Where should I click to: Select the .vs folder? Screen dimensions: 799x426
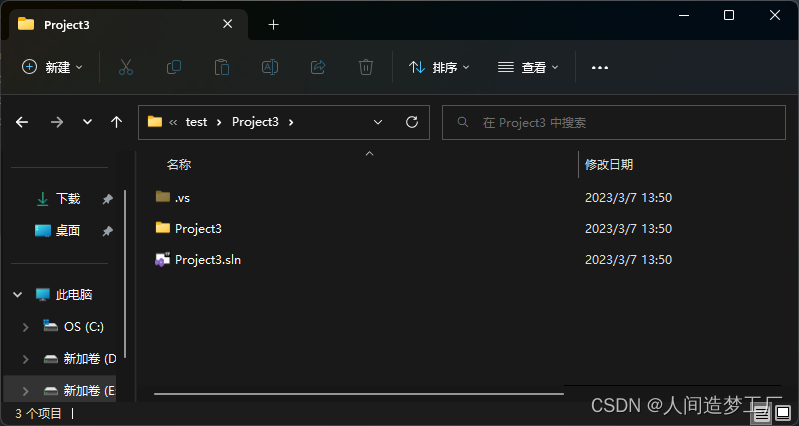tap(182, 198)
